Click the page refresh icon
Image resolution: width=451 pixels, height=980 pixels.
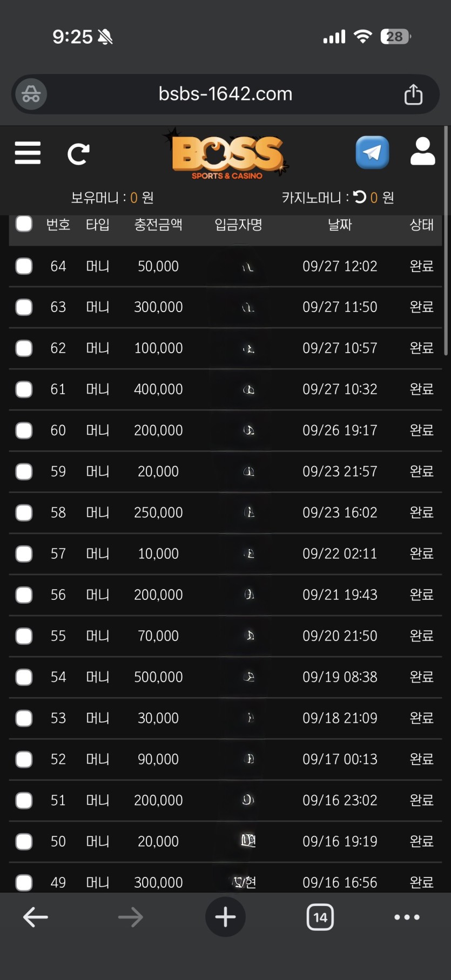click(78, 154)
